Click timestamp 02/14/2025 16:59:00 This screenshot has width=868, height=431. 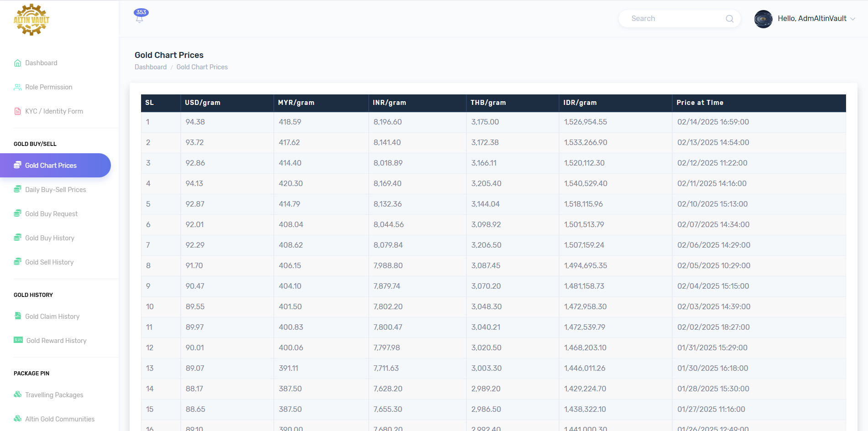coord(713,122)
